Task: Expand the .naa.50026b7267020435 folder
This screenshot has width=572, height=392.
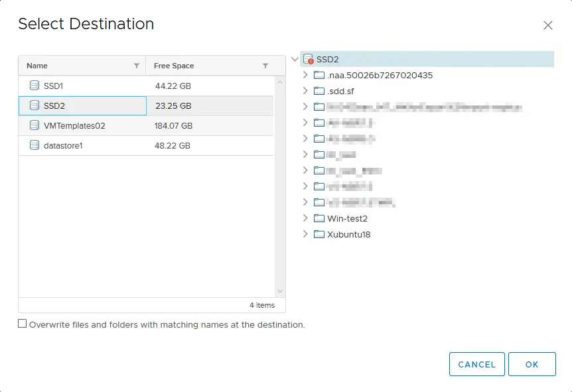Action: [x=305, y=75]
